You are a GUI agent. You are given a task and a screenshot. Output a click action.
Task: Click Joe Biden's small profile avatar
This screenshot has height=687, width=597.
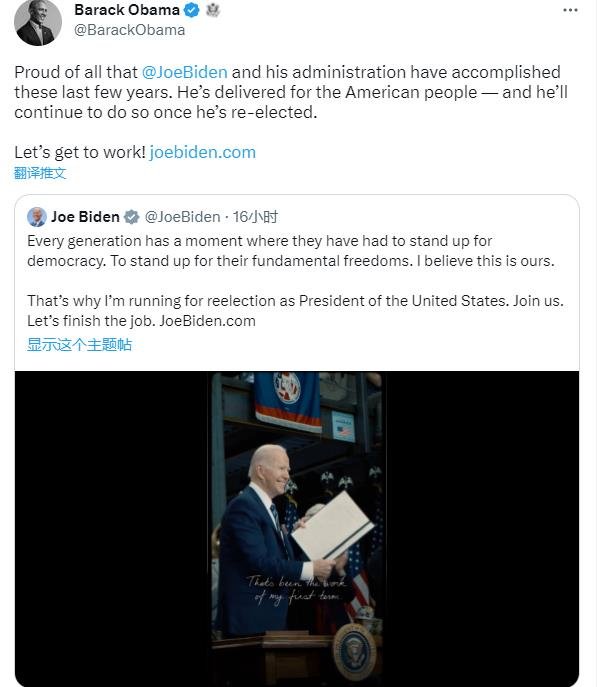pyautogui.click(x=37, y=217)
